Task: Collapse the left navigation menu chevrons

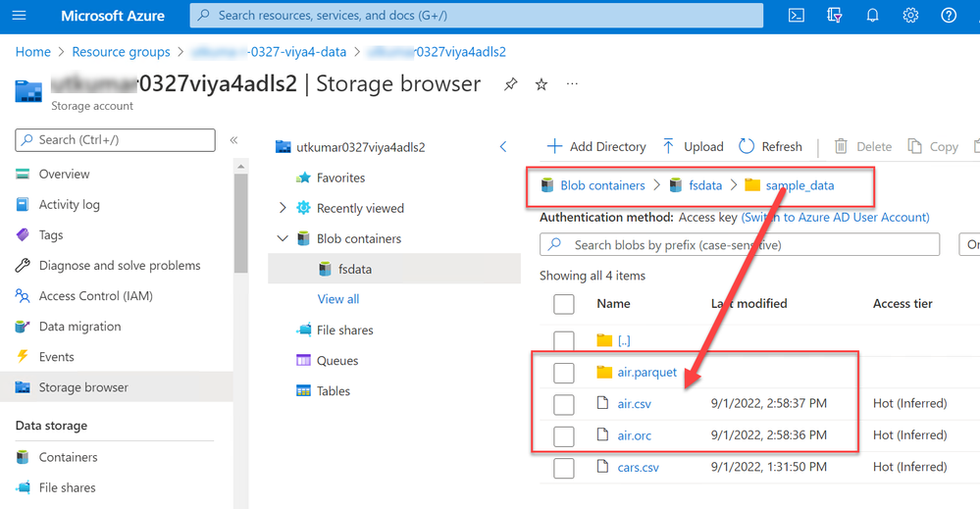Action: point(233,140)
